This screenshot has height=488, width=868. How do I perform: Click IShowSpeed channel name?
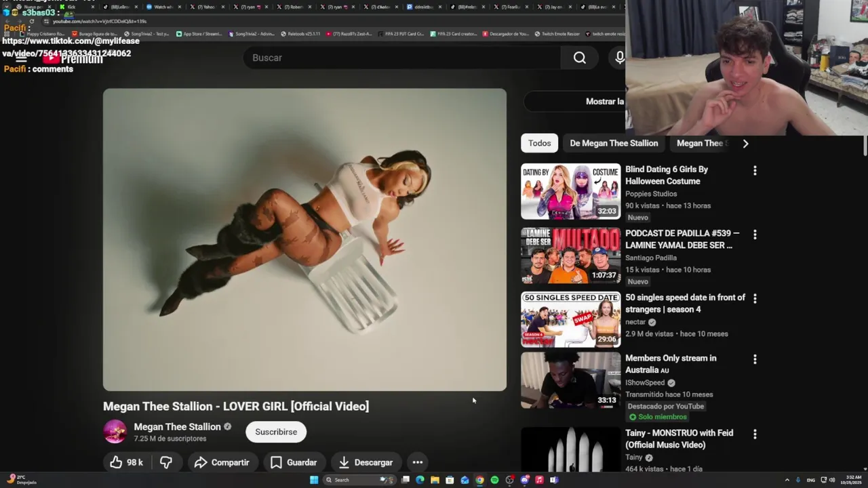646,382
